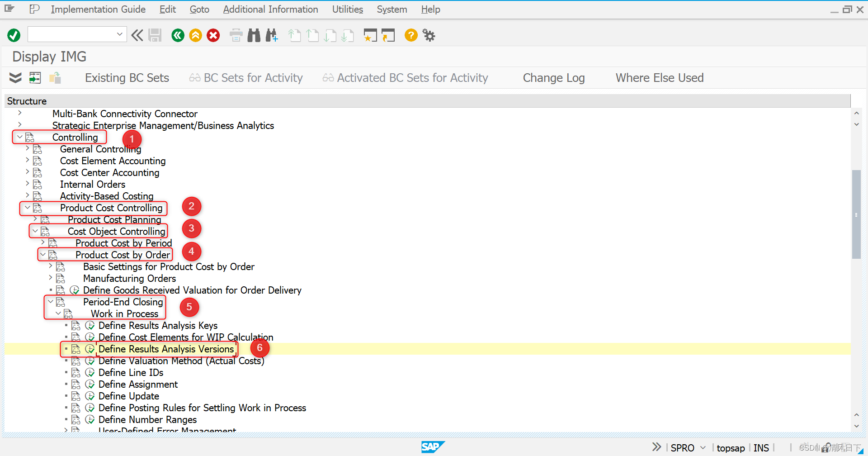Execute Define Update clock icon

click(90, 396)
